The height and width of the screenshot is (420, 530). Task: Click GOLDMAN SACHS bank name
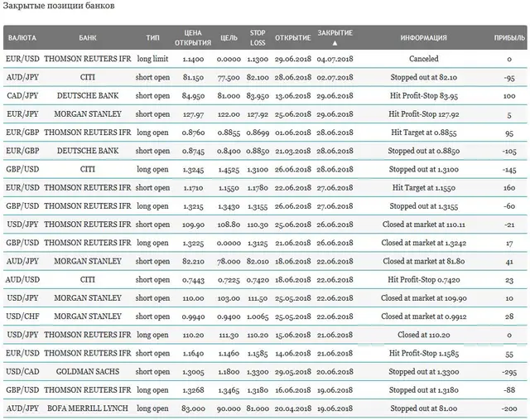(88, 372)
